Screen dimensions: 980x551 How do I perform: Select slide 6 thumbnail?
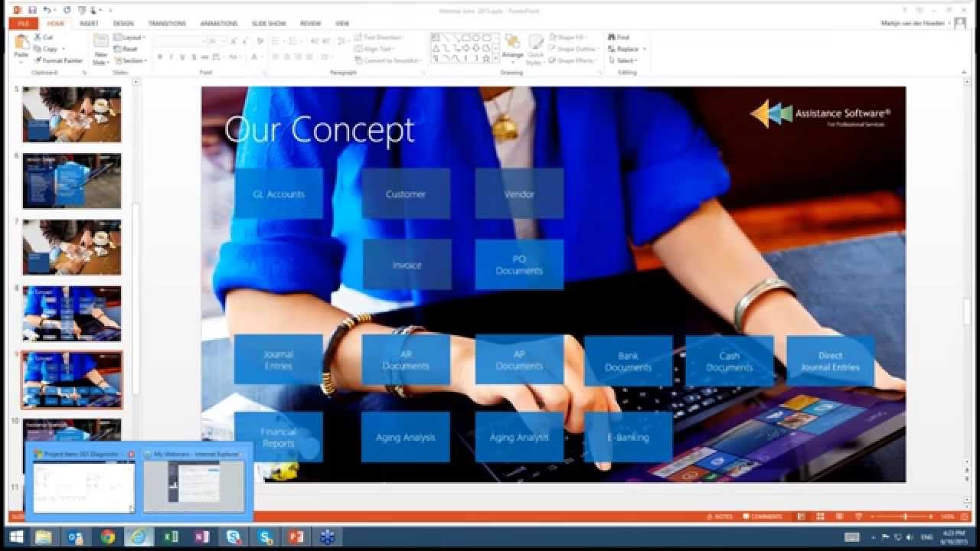pyautogui.click(x=71, y=181)
